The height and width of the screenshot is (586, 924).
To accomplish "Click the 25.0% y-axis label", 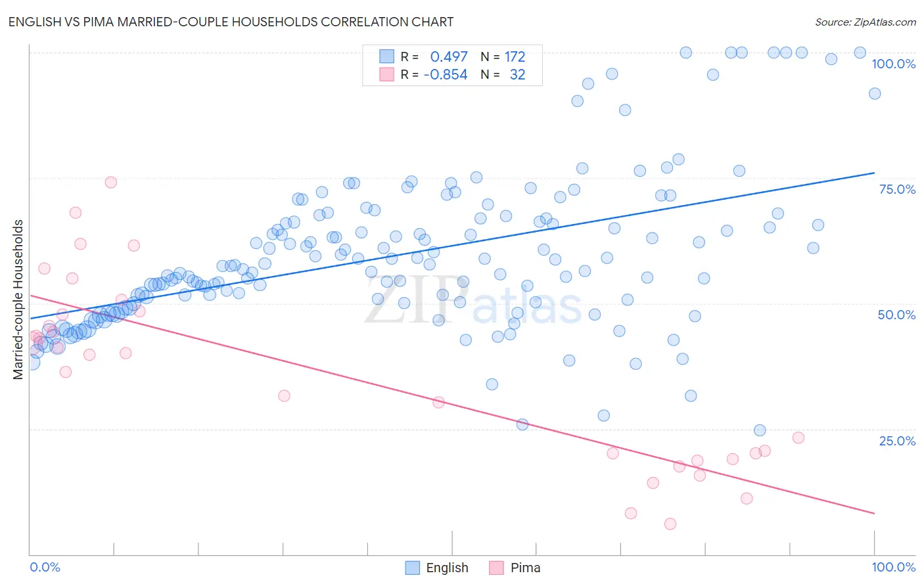I will [x=897, y=441].
